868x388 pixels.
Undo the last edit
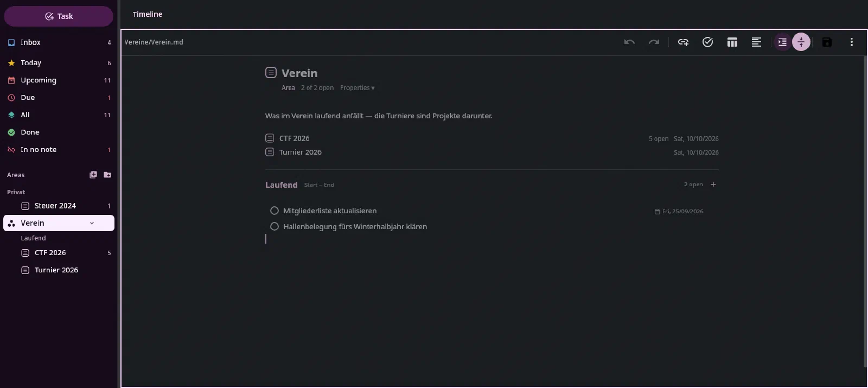coord(629,42)
